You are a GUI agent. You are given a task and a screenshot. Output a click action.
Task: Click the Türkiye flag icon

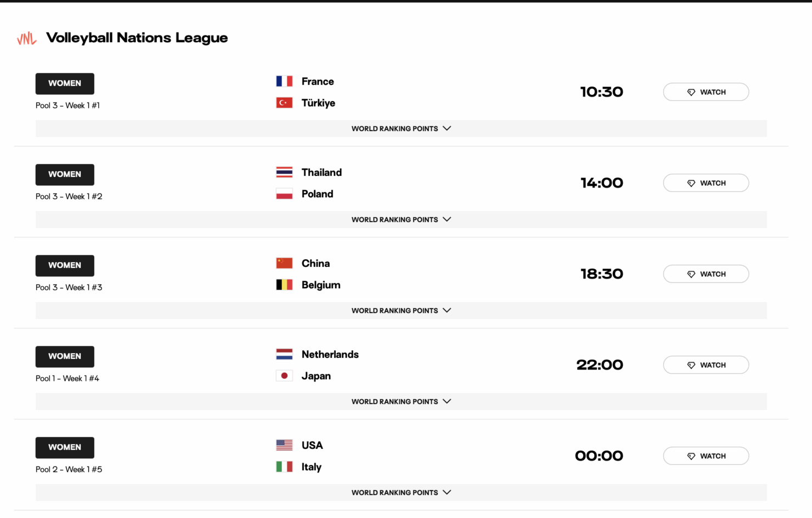284,103
